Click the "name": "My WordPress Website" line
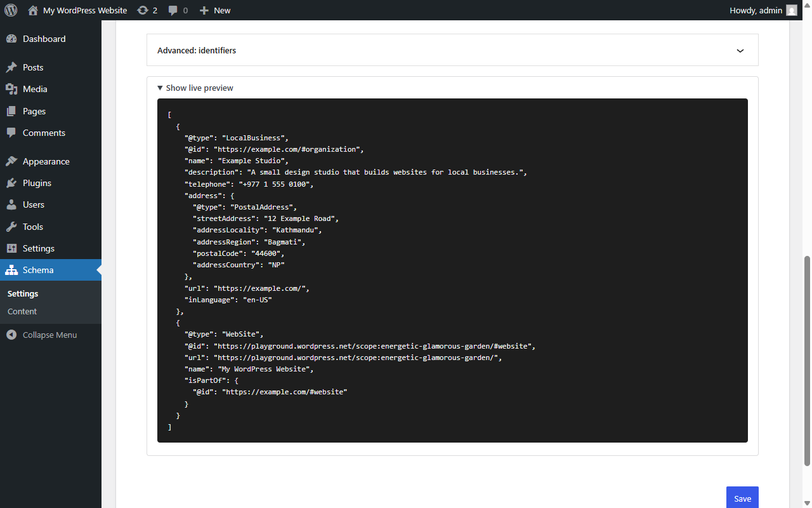Image resolution: width=812 pixels, height=508 pixels. point(249,369)
